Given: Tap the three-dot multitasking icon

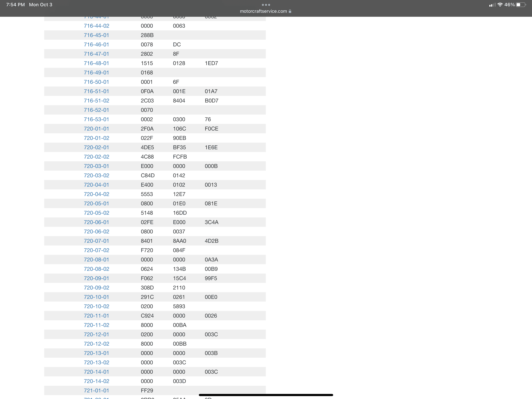Looking at the screenshot, I should point(266,5).
